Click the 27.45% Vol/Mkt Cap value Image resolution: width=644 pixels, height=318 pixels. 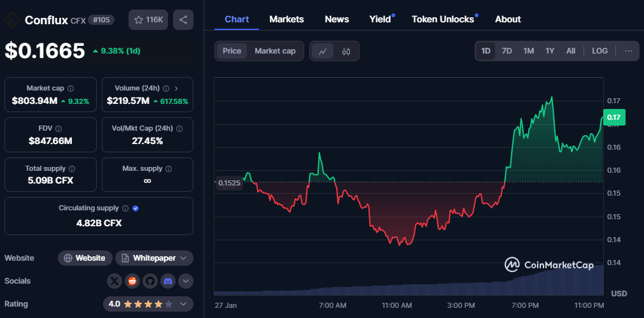coord(148,141)
